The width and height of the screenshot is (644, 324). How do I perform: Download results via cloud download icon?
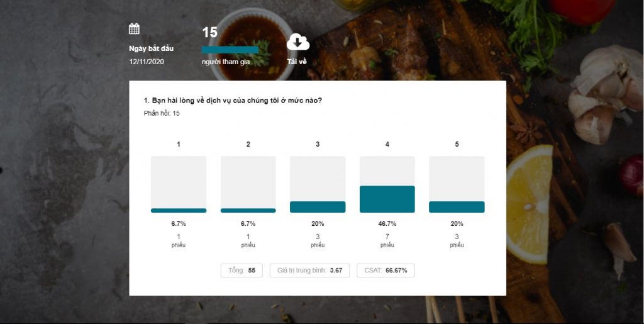(x=297, y=42)
